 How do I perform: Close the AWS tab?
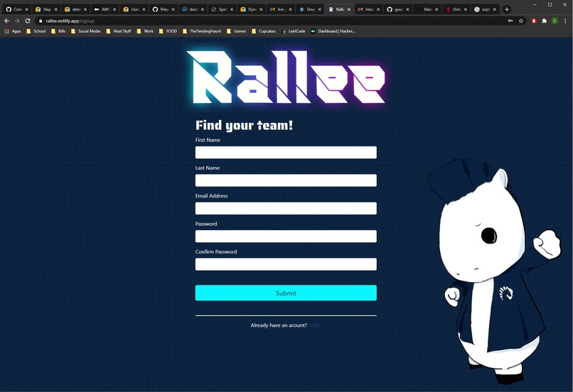pos(114,9)
